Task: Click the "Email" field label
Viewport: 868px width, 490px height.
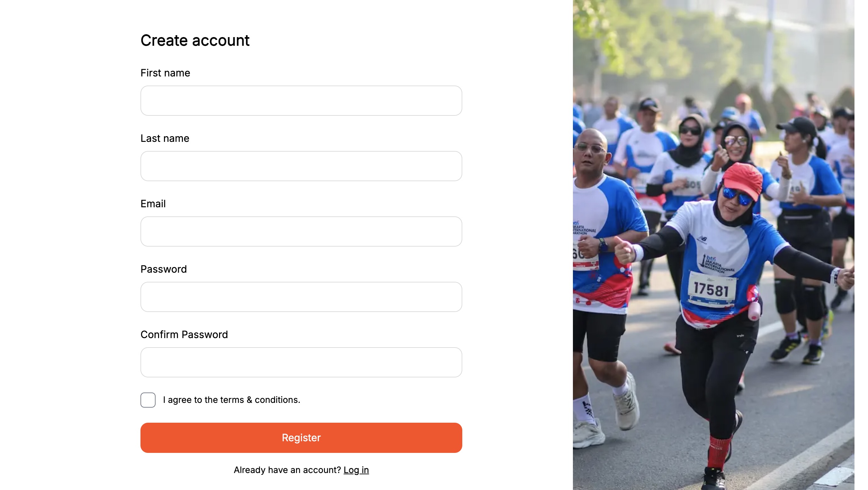Action: point(153,204)
